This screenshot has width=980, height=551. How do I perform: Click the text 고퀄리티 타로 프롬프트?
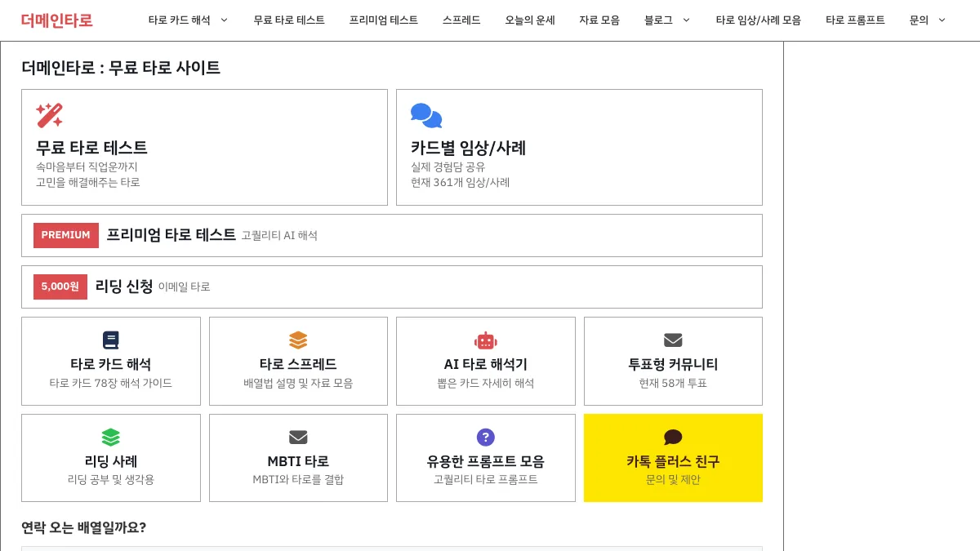(486, 480)
